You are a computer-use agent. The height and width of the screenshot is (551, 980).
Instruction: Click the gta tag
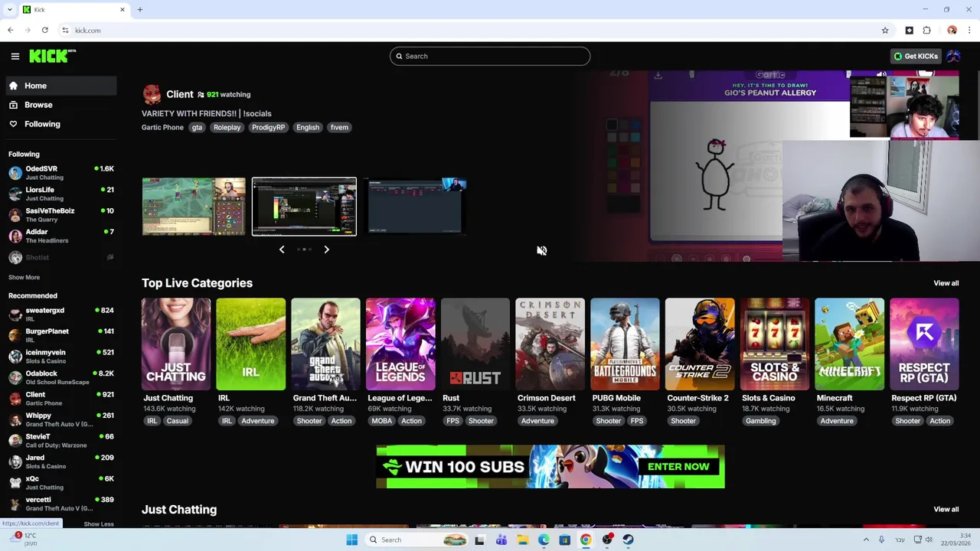point(197,128)
